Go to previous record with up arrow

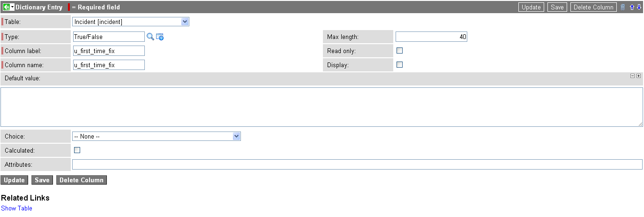pos(632,7)
